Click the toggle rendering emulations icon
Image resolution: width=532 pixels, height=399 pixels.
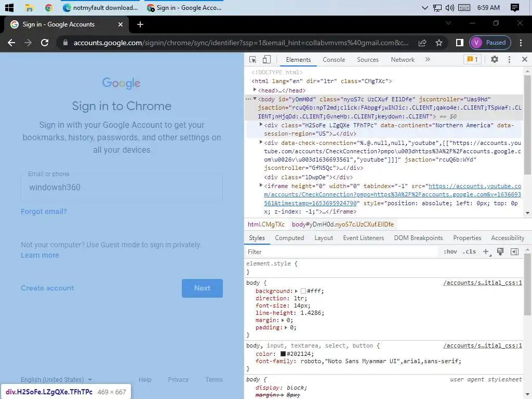coord(500,252)
